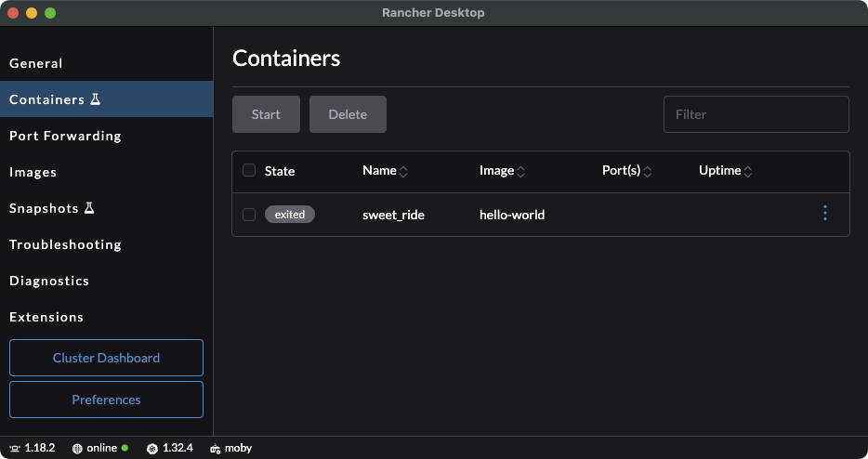Viewport: 868px width, 459px height.
Task: Click the experimental flask icon beside Containers
Action: tap(95, 99)
